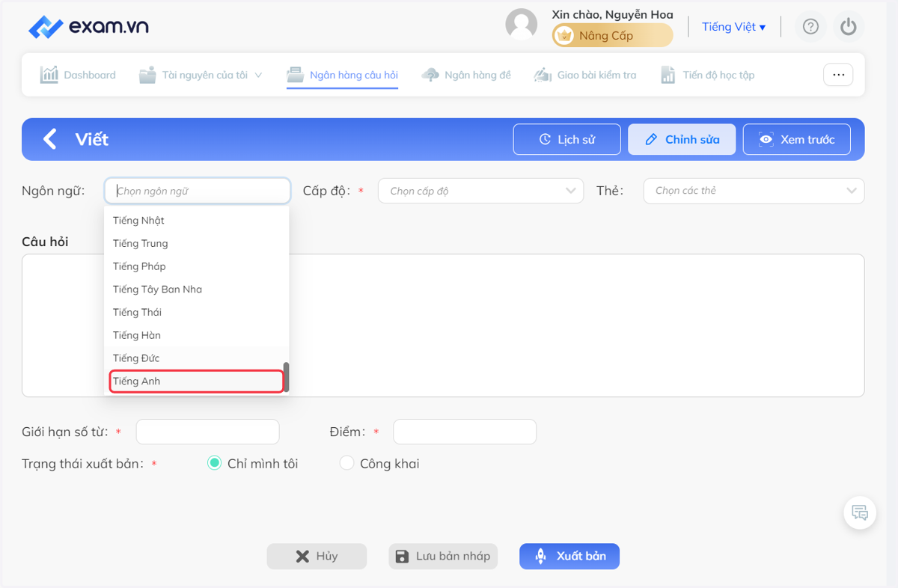The width and height of the screenshot is (898, 588).
Task: Click the Lưu bản nháp button
Action: pyautogui.click(x=443, y=556)
